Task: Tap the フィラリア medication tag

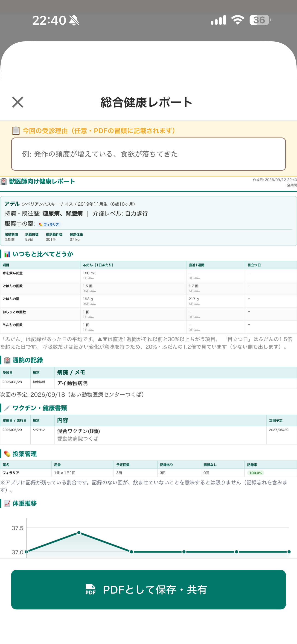Action: point(49,225)
